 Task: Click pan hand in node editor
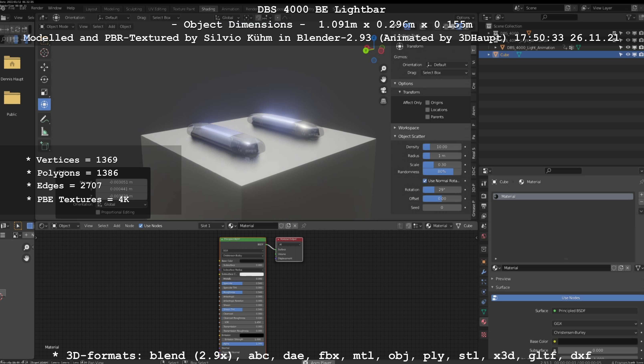[x=26, y=258]
